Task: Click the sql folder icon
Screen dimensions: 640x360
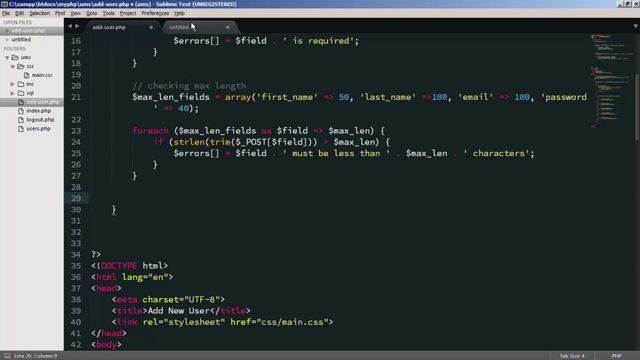Action: point(21,93)
